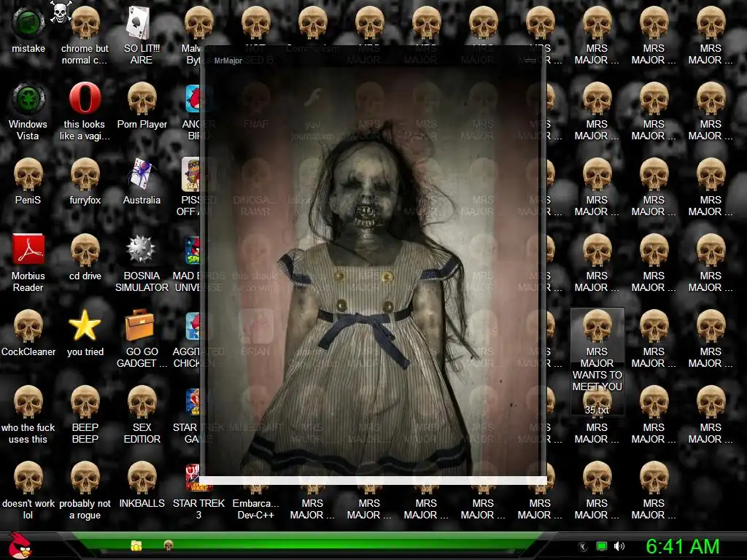Screen dimensions: 747x560
Task: Click the 'BOSNIA SIMULATOR' label text
Action: (142, 281)
